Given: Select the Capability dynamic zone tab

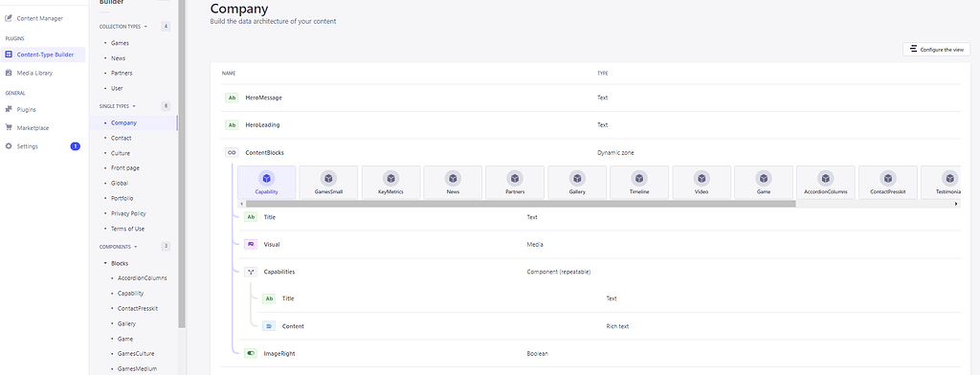Looking at the screenshot, I should [x=267, y=183].
